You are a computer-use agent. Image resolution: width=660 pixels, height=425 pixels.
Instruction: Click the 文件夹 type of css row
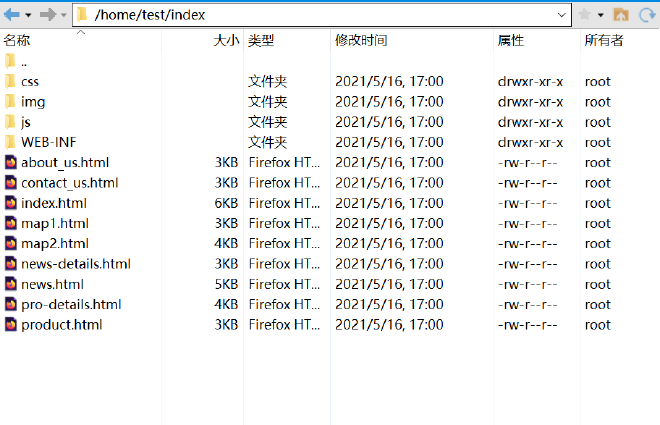click(268, 81)
